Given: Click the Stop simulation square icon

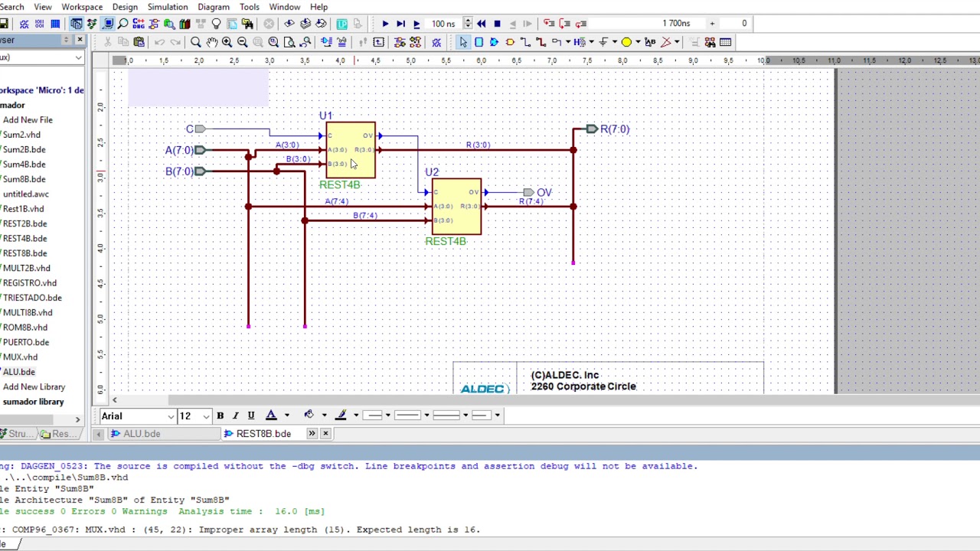Looking at the screenshot, I should [497, 24].
